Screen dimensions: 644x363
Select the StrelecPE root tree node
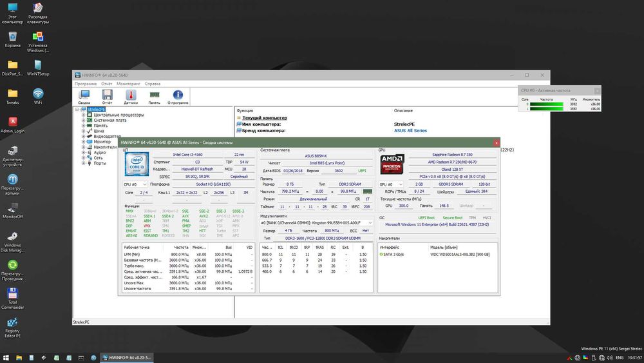tap(96, 110)
